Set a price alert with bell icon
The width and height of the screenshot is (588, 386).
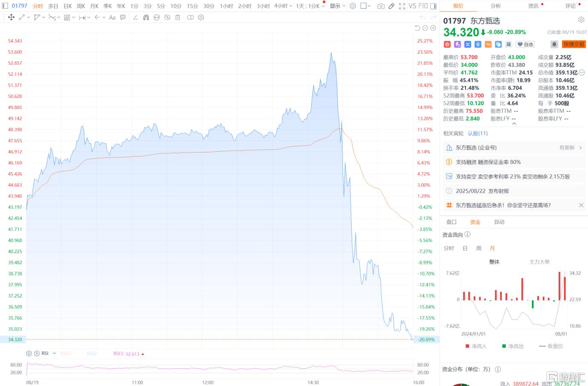pyautogui.click(x=554, y=44)
